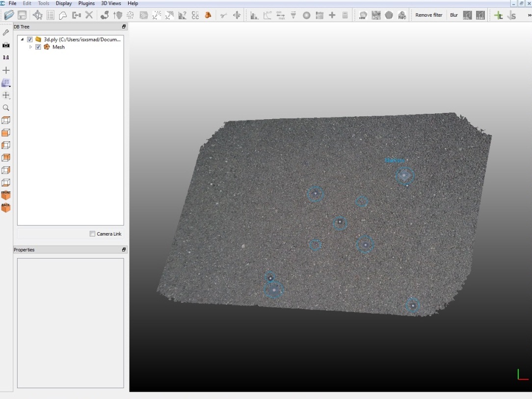Toggle the Mesh visibility checkbox
The height and width of the screenshot is (399, 532).
[38, 47]
